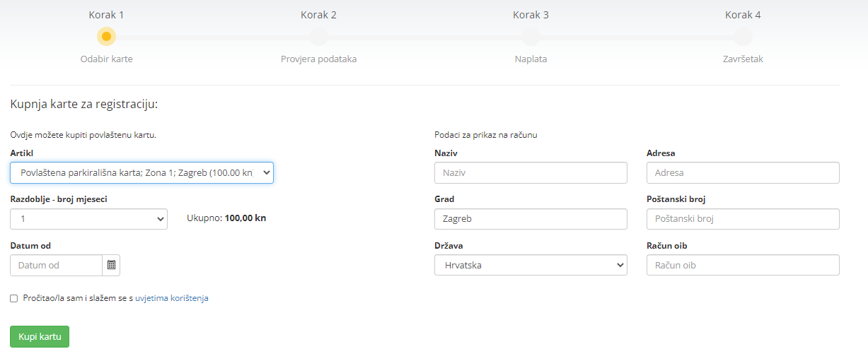Image resolution: width=868 pixels, height=361 pixels.
Task: Open the Artikl parking ticket dropdown
Action: pyautogui.click(x=141, y=173)
